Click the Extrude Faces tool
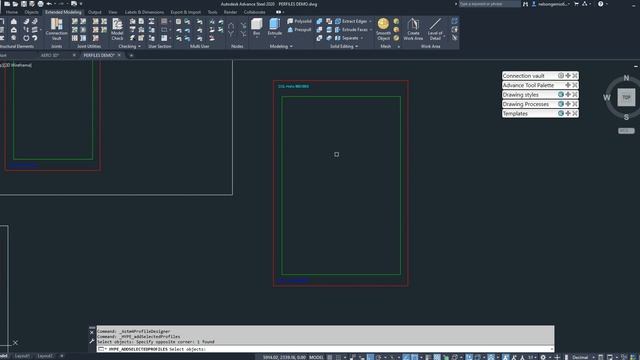The height and width of the screenshot is (360, 640). point(351,30)
